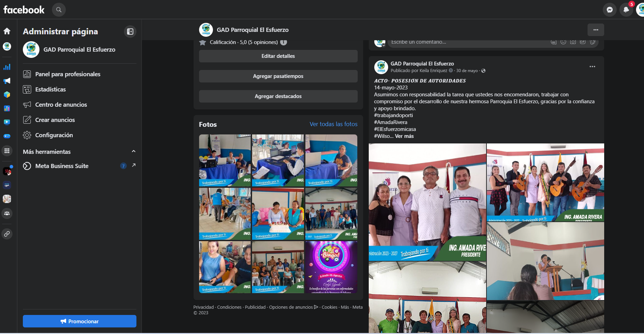Viewport: 644px width, 334px height.
Task: Open the Facebook search icon
Action: click(x=59, y=10)
